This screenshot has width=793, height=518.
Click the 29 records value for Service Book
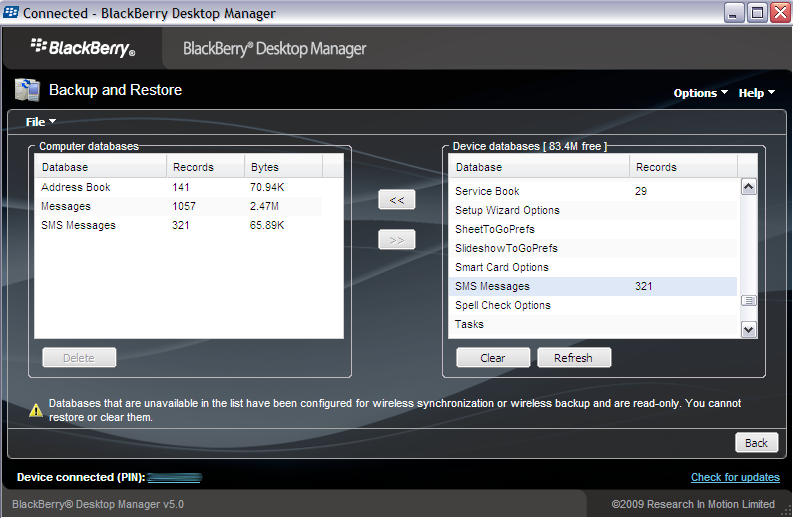pyautogui.click(x=641, y=191)
